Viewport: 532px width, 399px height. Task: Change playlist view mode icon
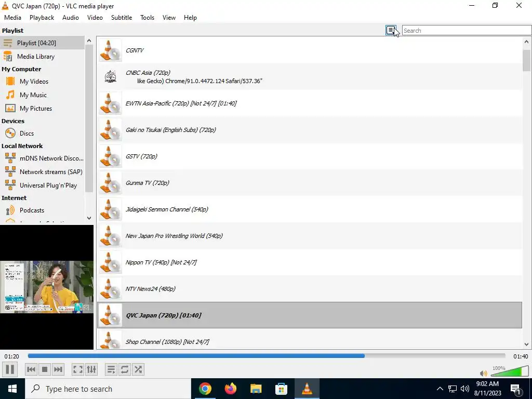point(391,31)
